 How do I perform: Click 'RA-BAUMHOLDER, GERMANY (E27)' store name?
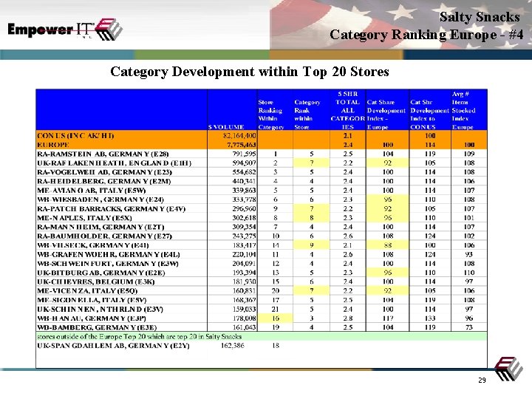(104, 236)
